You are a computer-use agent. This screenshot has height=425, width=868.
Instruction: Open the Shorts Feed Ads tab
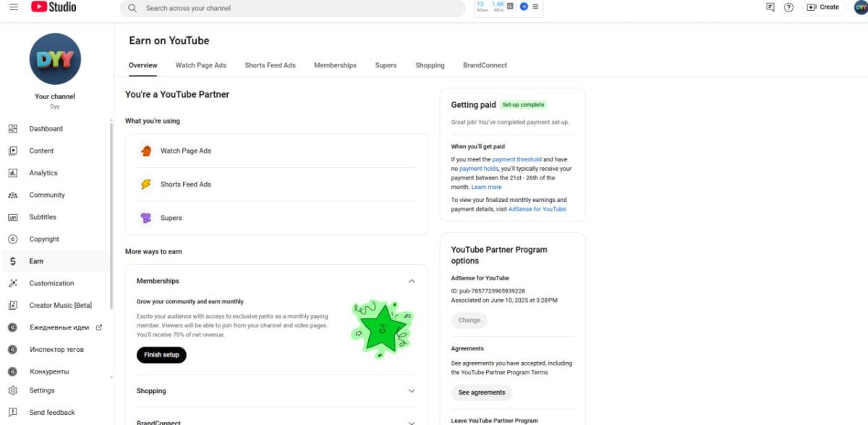tap(271, 65)
